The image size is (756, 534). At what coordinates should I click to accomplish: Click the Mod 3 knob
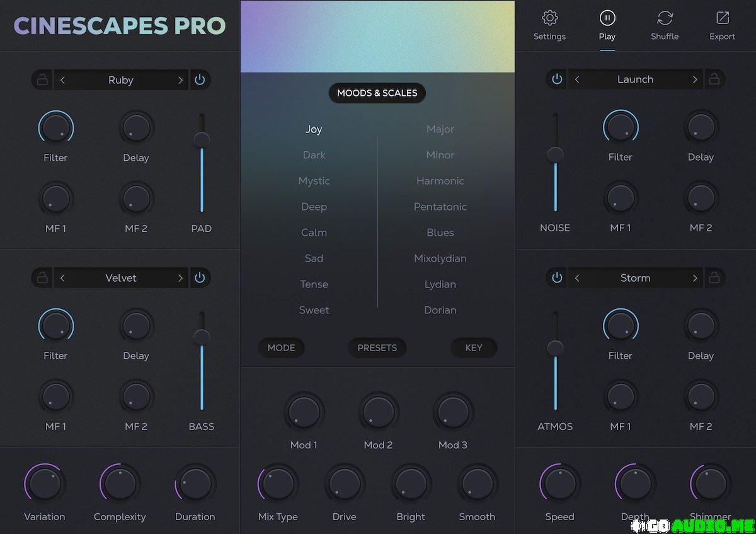tap(453, 412)
